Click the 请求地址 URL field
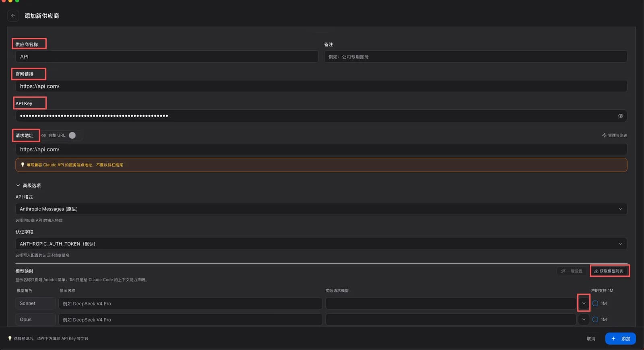Image resolution: width=644 pixels, height=350 pixels. tap(321, 149)
